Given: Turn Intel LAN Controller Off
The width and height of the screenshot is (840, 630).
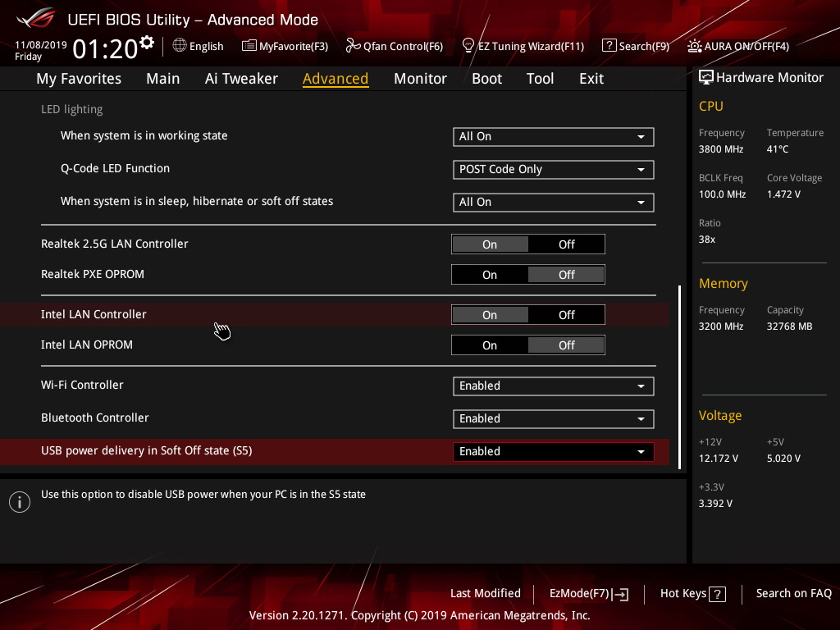Looking at the screenshot, I should 566,315.
